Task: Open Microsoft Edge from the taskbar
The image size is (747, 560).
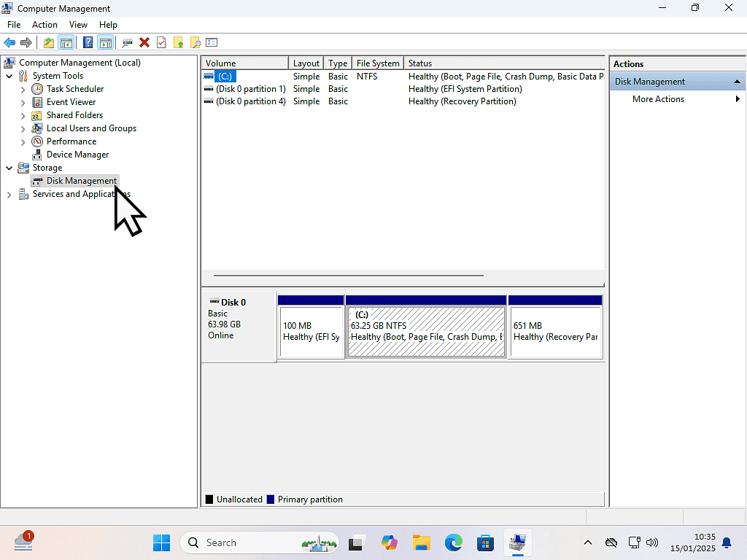Action: pyautogui.click(x=453, y=542)
